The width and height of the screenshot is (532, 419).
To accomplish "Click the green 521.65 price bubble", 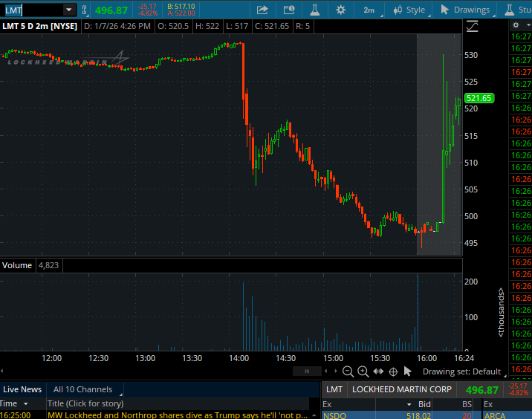I will [479, 98].
